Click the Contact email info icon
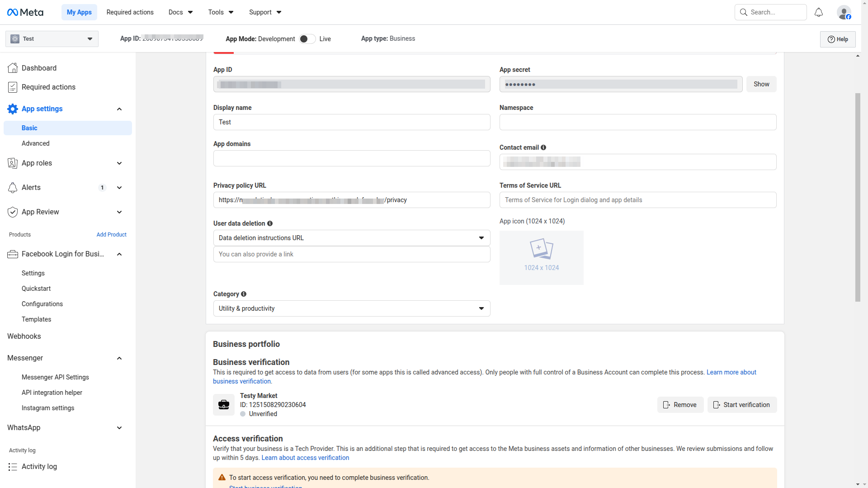This screenshot has width=868, height=488. [x=543, y=147]
